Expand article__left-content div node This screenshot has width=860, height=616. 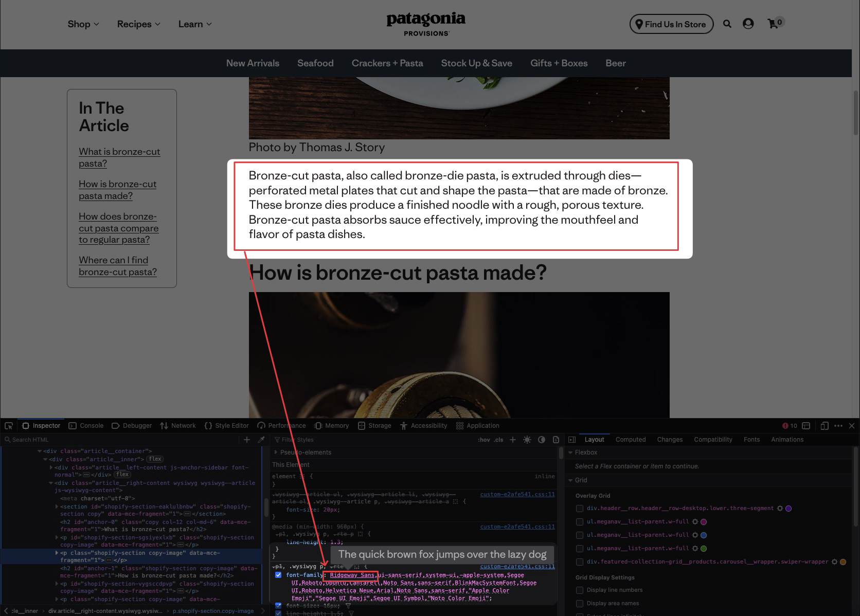tap(51, 467)
